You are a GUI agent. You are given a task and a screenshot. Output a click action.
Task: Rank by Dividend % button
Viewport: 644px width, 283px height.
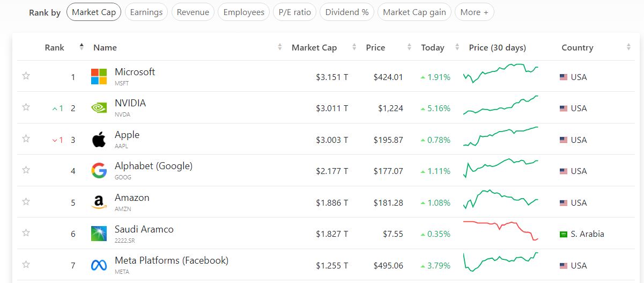coord(346,12)
